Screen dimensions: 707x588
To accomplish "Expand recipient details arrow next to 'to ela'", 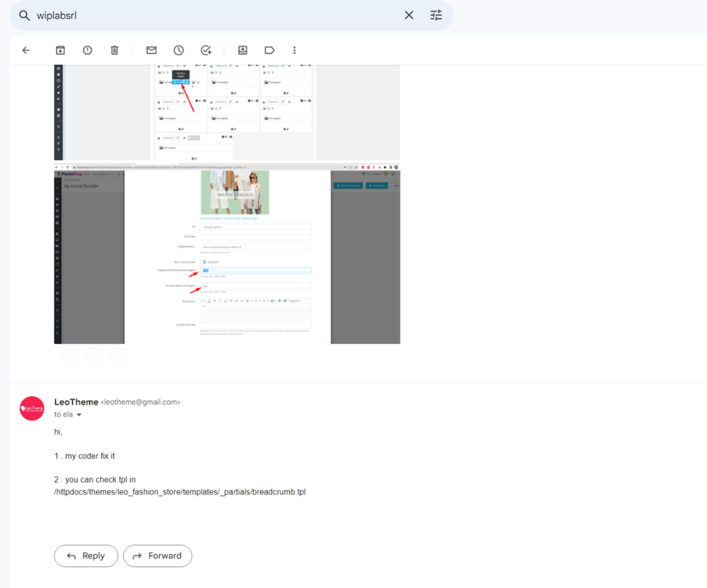I will click(79, 415).
